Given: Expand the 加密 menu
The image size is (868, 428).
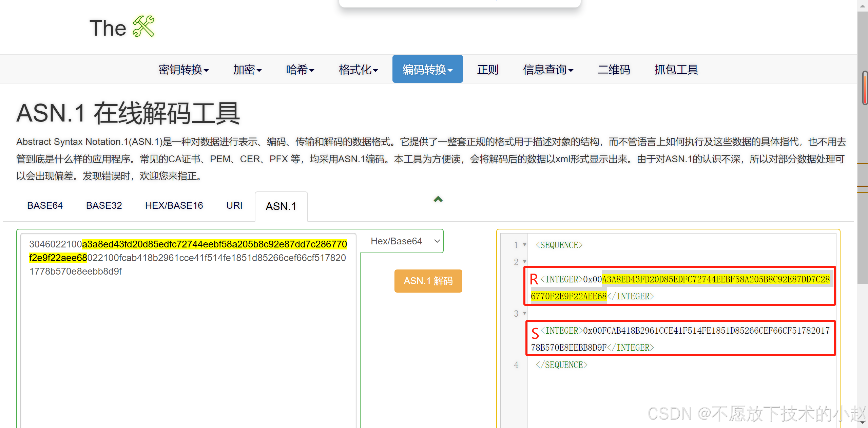Looking at the screenshot, I should click(x=247, y=70).
